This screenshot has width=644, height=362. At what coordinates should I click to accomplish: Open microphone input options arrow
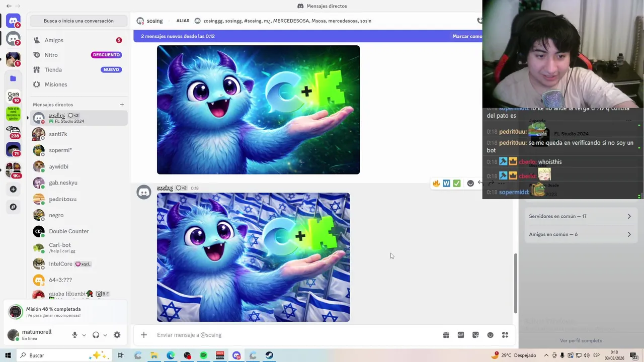click(x=84, y=335)
